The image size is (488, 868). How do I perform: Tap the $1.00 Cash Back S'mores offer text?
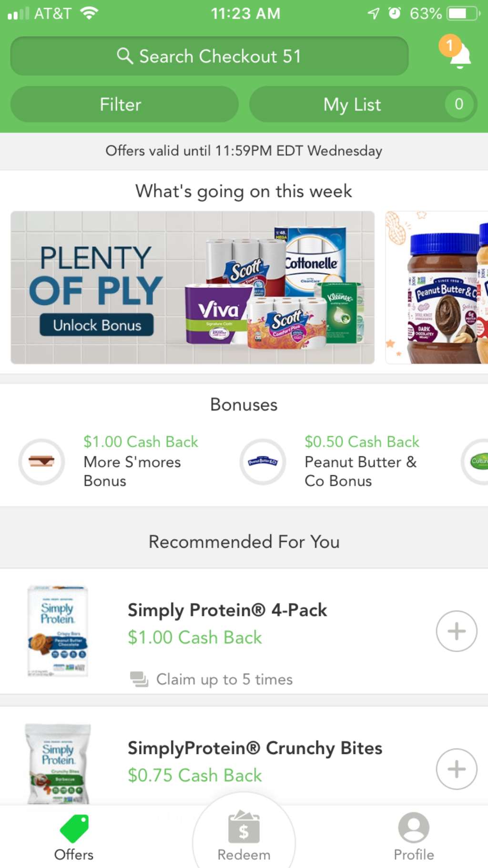tap(141, 442)
